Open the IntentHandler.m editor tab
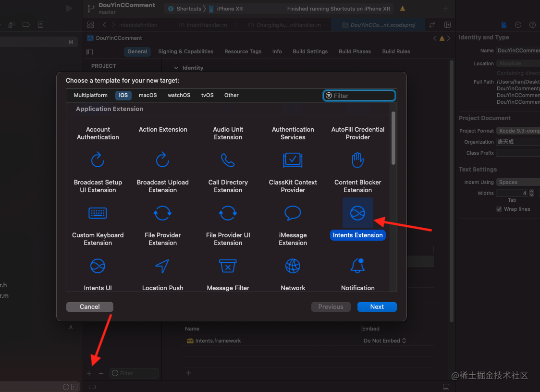This screenshot has width=540, height=392. 203,25
